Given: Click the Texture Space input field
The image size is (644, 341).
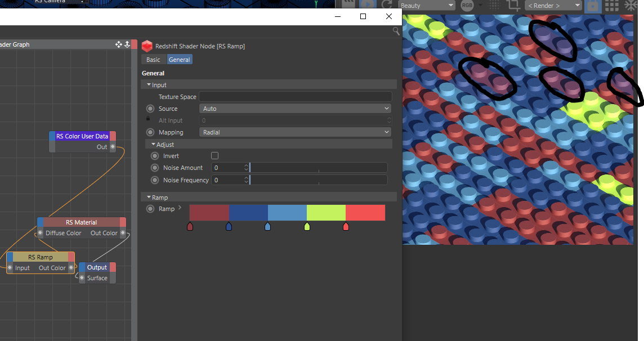Looking at the screenshot, I should [296, 97].
